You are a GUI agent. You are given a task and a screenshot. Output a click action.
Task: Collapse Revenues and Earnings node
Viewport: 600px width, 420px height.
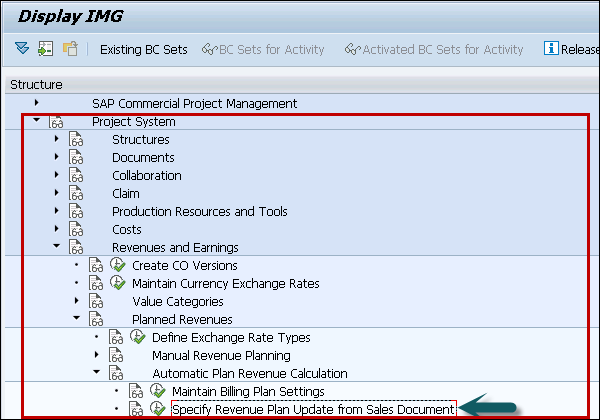click(57, 246)
